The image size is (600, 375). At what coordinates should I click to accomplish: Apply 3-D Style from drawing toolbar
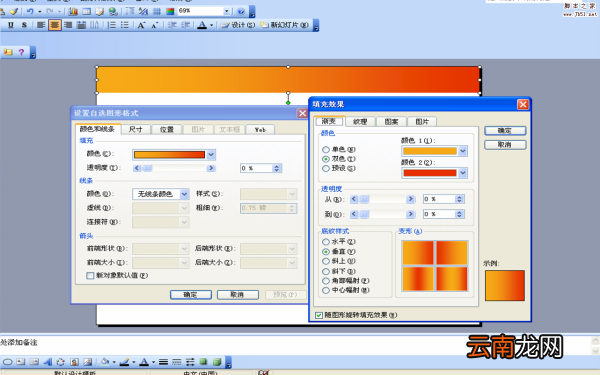pos(217,362)
